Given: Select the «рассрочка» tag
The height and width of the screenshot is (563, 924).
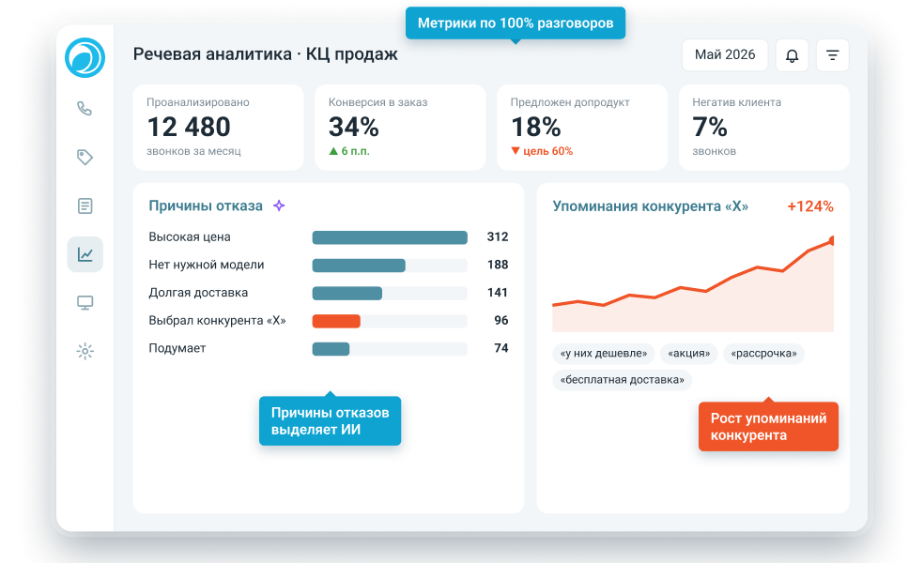Looking at the screenshot, I should coord(763,354).
